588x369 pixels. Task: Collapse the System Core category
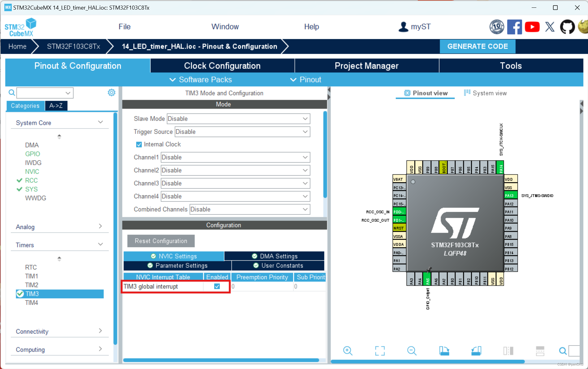coord(100,122)
